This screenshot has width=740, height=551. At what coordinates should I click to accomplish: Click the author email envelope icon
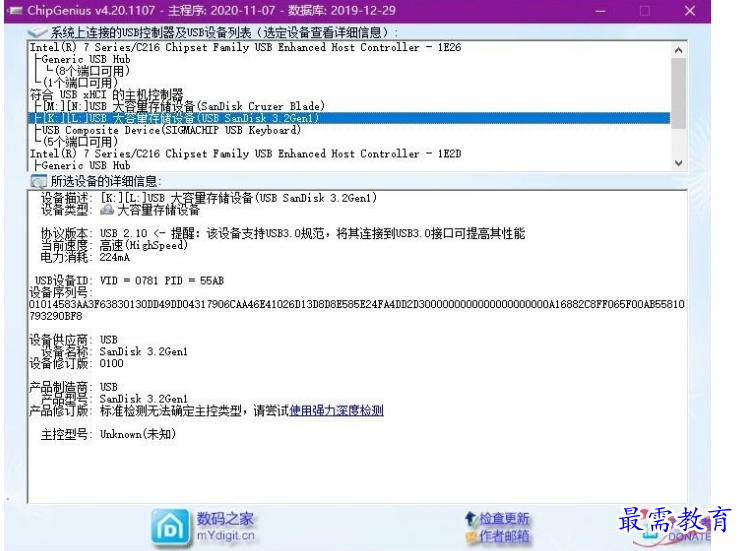pyautogui.click(x=471, y=536)
